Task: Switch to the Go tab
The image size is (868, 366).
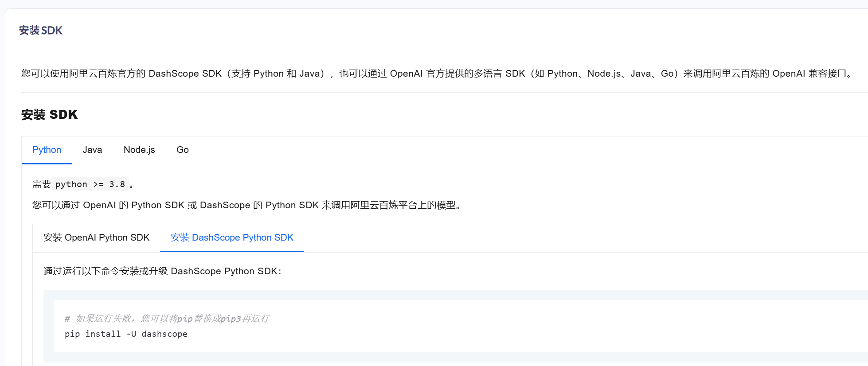Action: pos(183,150)
